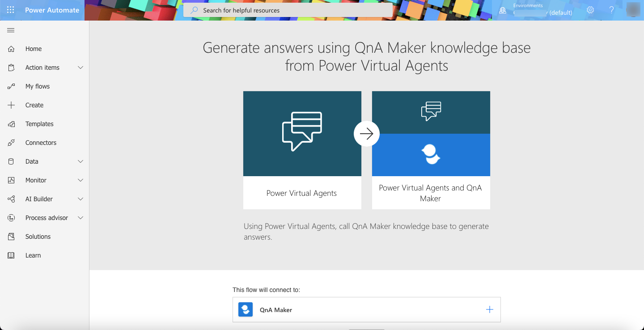Expand the Data chevron
The width and height of the screenshot is (644, 330).
[80, 161]
